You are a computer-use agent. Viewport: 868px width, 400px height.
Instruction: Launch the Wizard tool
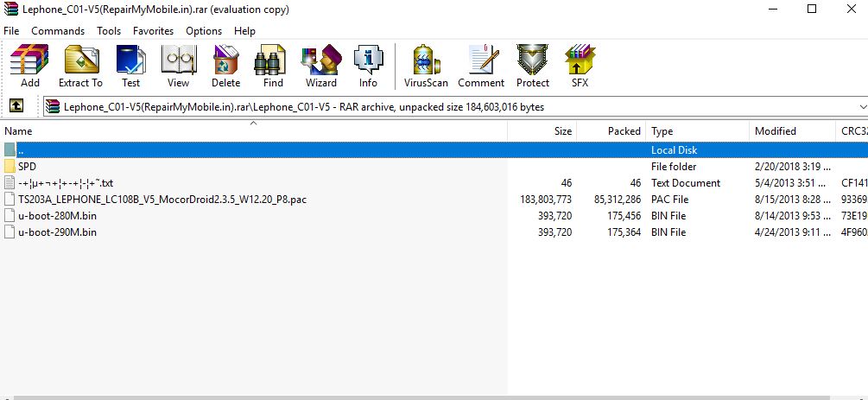click(x=320, y=67)
